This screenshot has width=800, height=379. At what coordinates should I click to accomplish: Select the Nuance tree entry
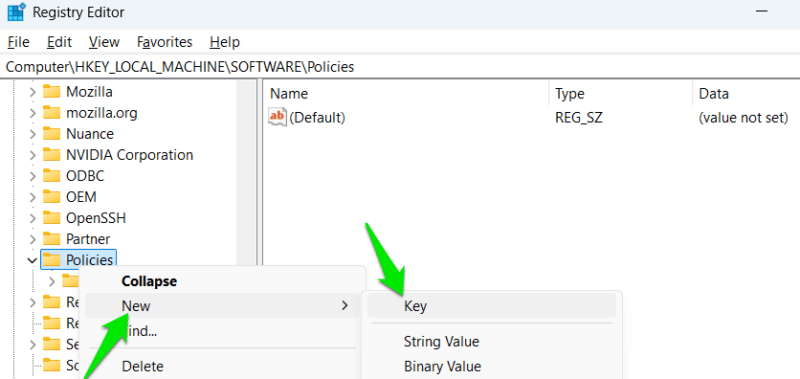(x=90, y=134)
